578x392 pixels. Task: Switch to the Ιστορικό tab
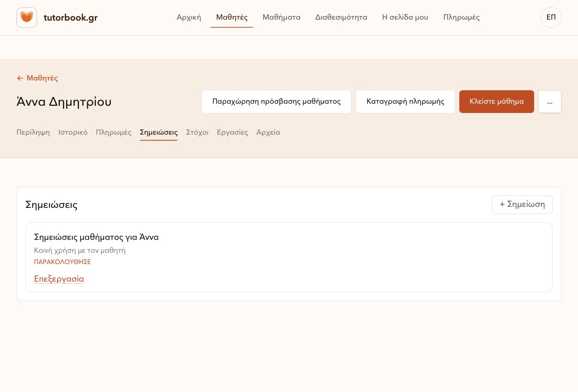(73, 132)
